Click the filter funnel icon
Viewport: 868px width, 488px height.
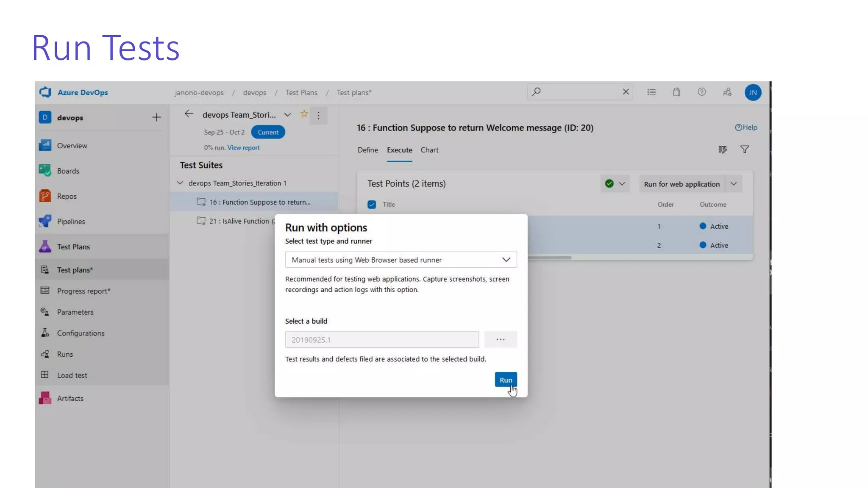point(744,150)
